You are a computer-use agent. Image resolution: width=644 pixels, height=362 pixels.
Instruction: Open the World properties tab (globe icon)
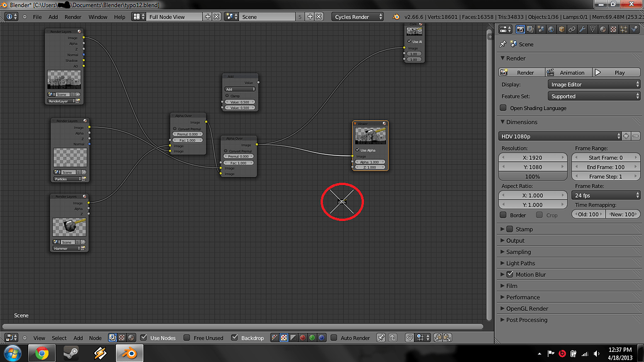(x=551, y=29)
